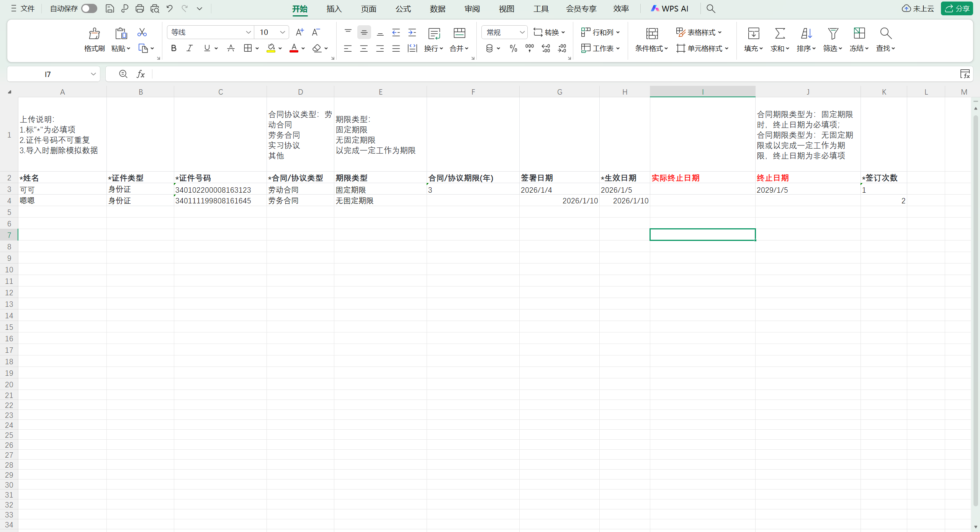Image resolution: width=980 pixels, height=532 pixels.
Task: Click the Share (分享) button
Action: (957, 8)
